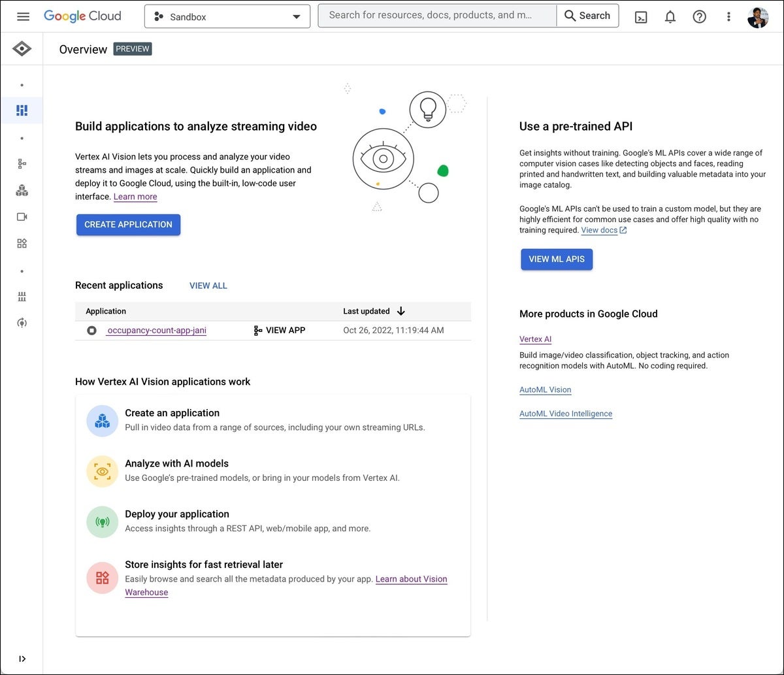The height and width of the screenshot is (675, 784).
Task: Open the Vertex AI product link
Action: [536, 339]
